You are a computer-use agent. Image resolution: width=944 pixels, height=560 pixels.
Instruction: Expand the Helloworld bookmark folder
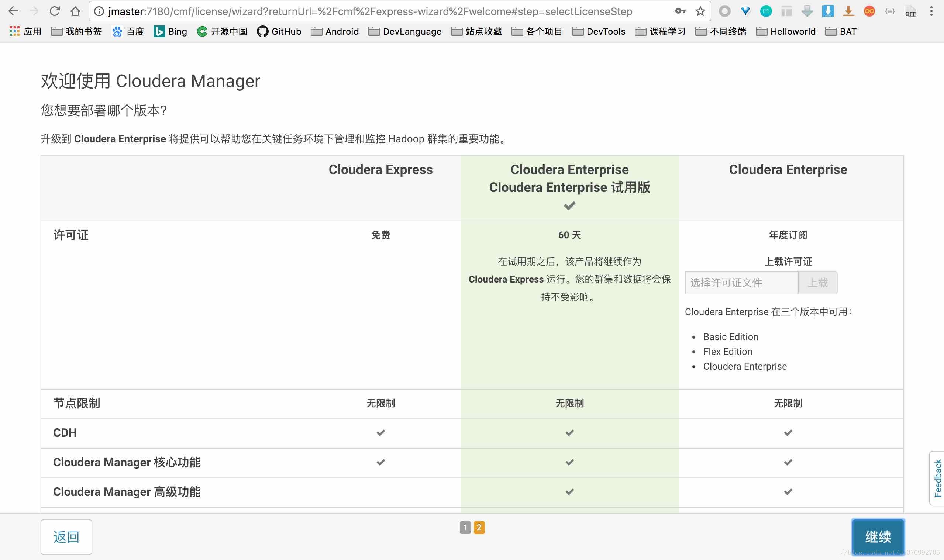pos(785,31)
